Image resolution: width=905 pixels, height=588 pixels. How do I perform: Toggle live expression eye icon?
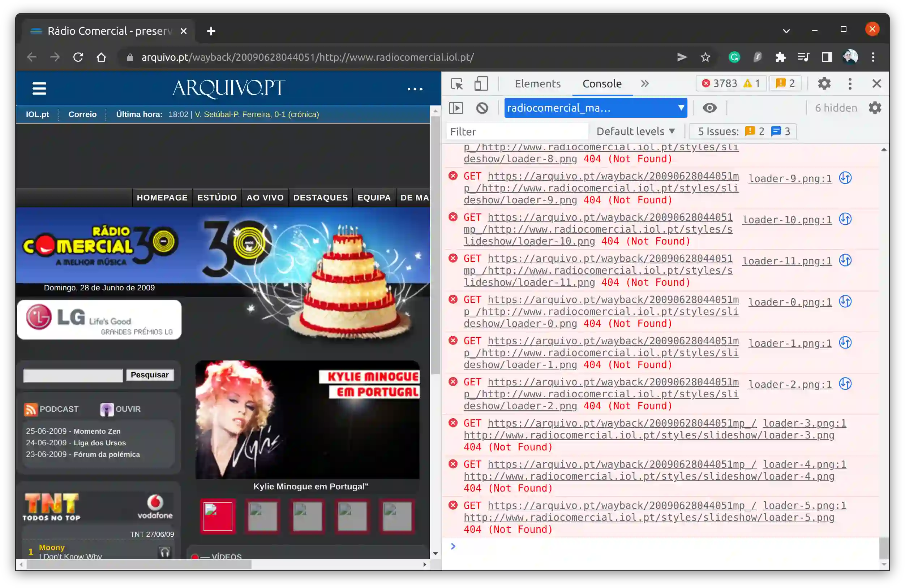[x=709, y=108]
